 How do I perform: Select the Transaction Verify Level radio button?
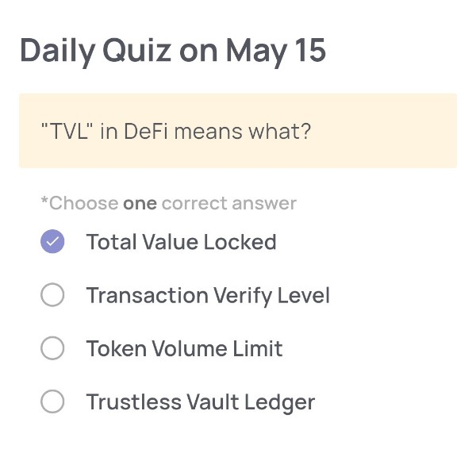(x=52, y=294)
